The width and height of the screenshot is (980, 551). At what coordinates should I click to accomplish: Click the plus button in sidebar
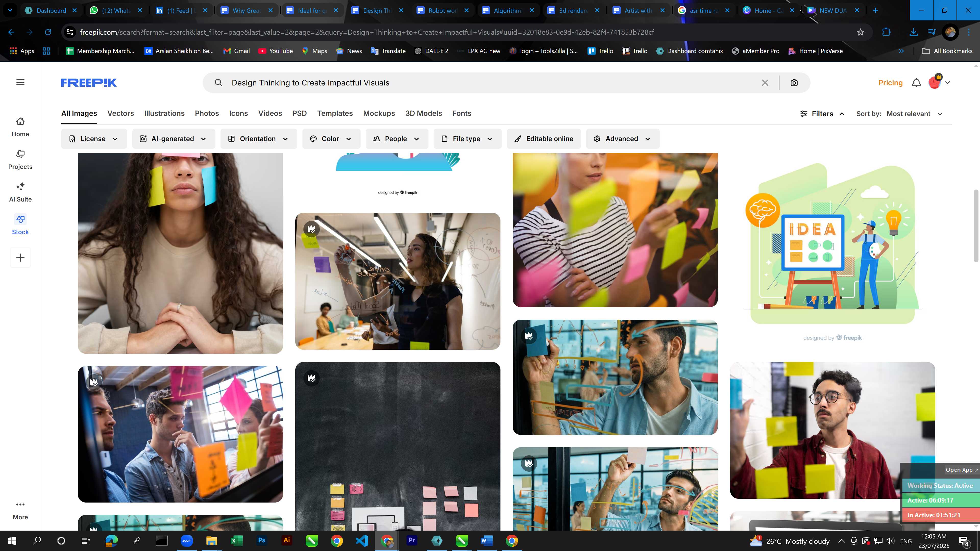pyautogui.click(x=20, y=257)
